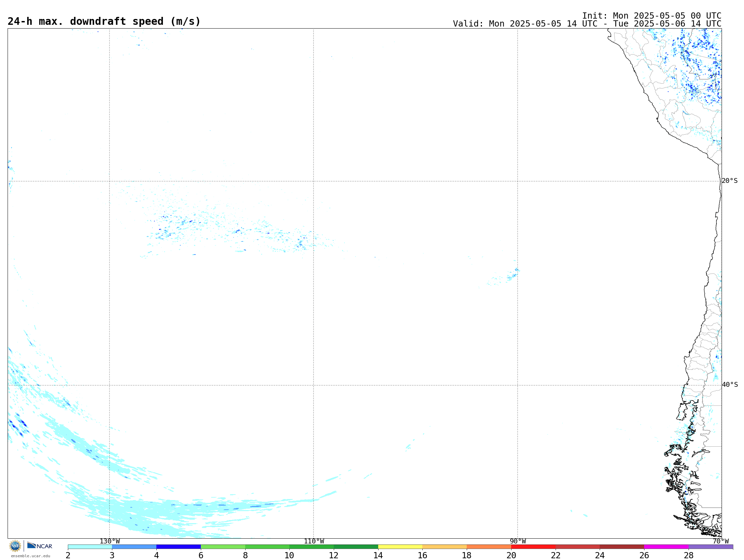This screenshot has width=744, height=560.
Task: Select the medium blue 3-4 m/s swatch
Action: pos(134,547)
